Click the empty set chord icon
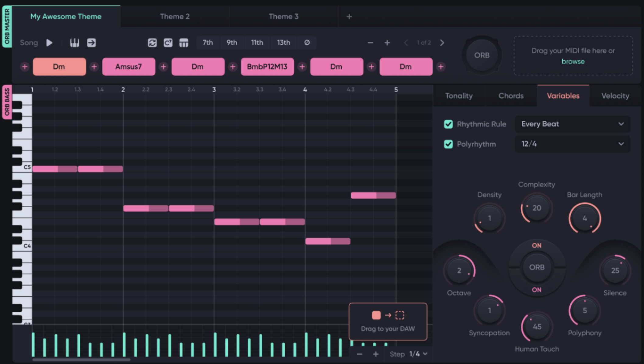Image resolution: width=644 pixels, height=364 pixels. [307, 43]
